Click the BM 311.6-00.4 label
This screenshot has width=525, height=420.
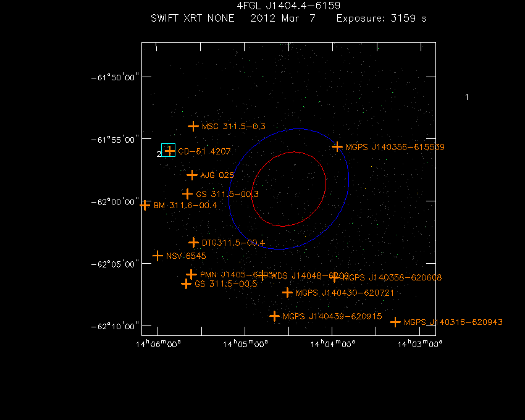(x=185, y=205)
